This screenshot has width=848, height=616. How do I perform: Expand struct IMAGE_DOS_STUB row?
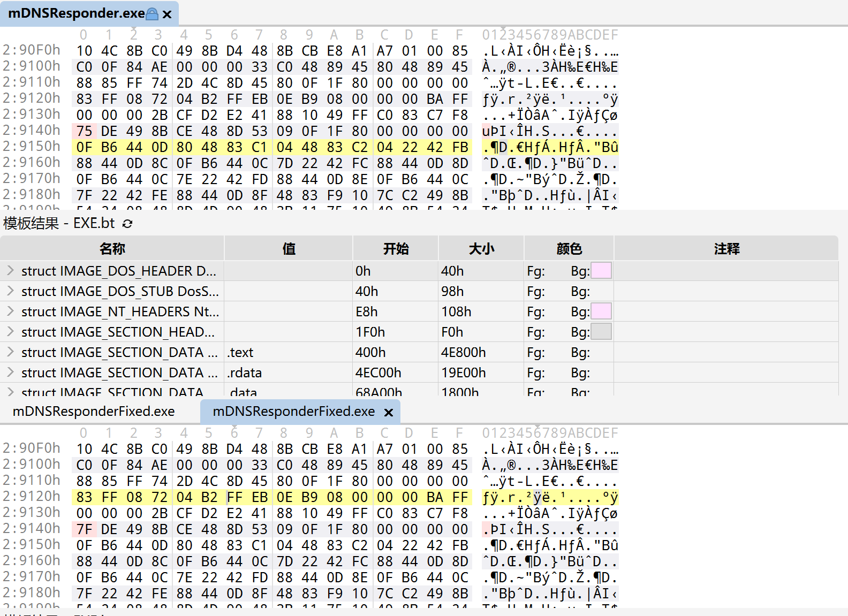[x=10, y=291]
